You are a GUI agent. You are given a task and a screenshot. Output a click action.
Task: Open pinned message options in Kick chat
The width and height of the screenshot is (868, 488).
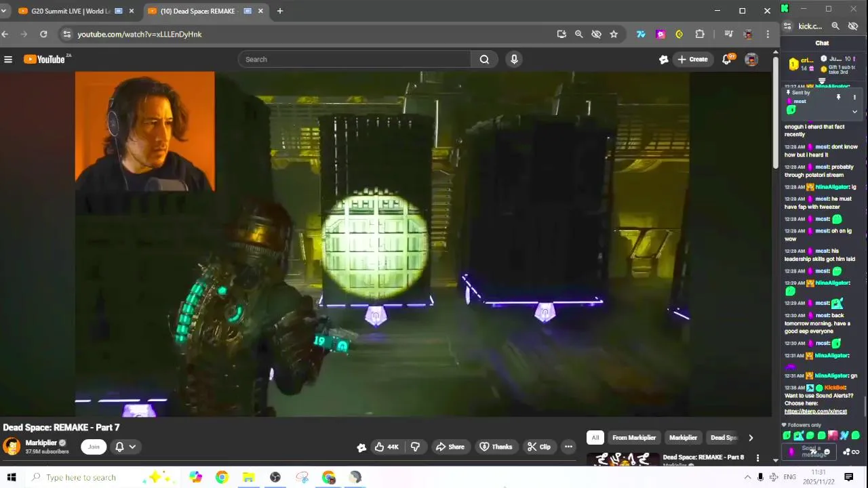point(854,98)
